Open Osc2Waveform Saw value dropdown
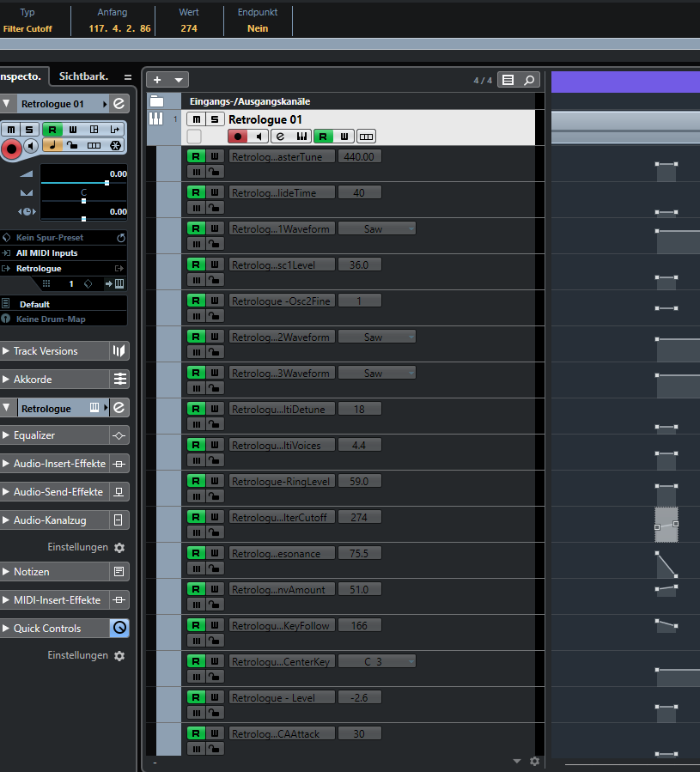Image resolution: width=700 pixels, height=772 pixels. tap(377, 337)
